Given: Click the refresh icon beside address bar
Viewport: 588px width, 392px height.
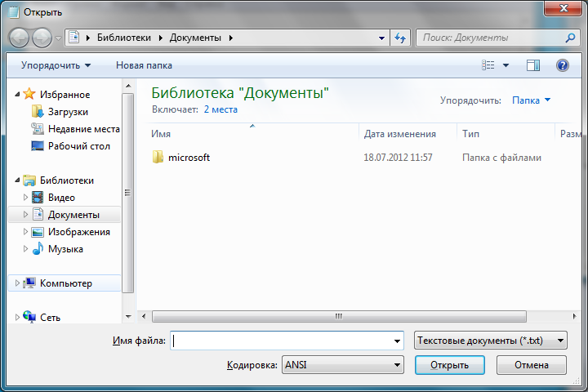Looking at the screenshot, I should [400, 38].
